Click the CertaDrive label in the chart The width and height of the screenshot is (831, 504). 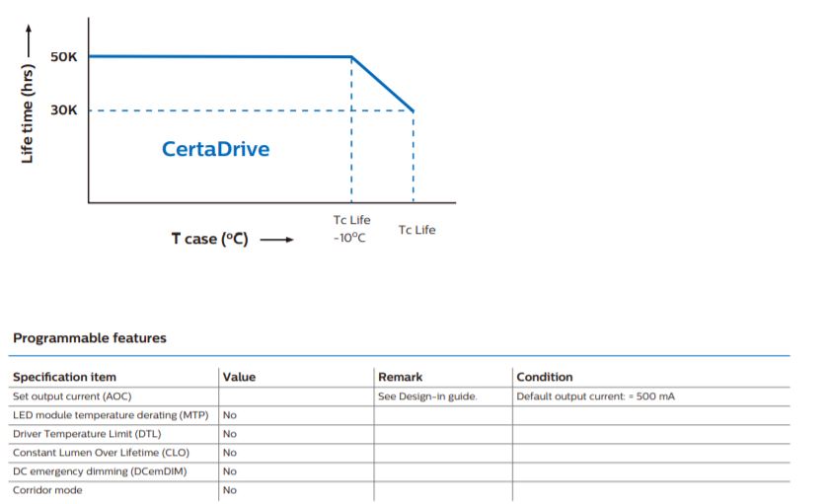click(x=216, y=149)
